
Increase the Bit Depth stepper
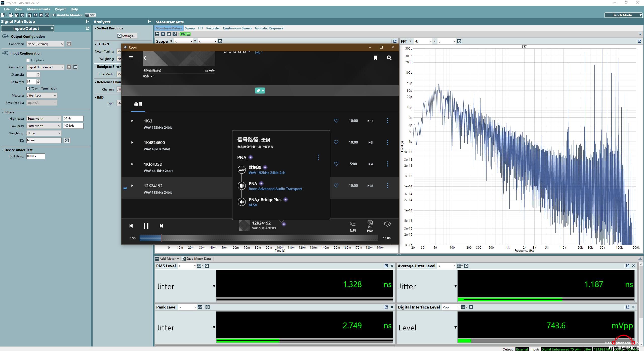point(38,80)
